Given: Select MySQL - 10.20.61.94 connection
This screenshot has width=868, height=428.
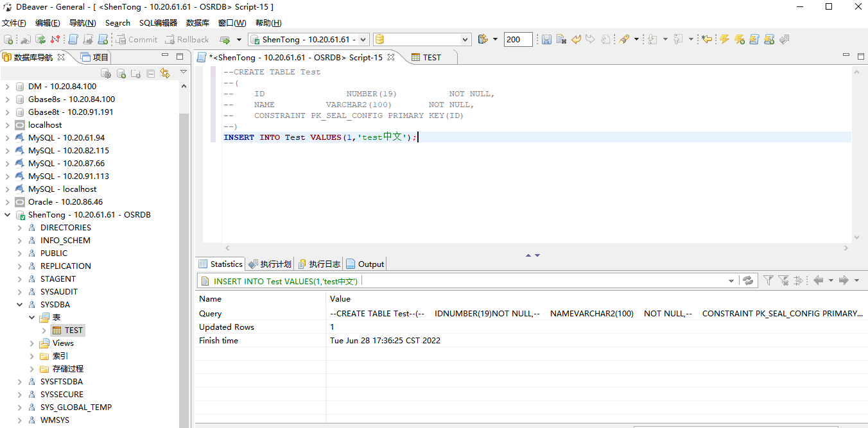Looking at the screenshot, I should pyautogui.click(x=66, y=137).
